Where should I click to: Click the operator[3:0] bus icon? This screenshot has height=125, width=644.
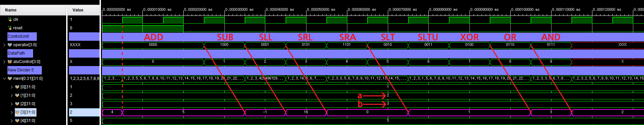point(10,45)
